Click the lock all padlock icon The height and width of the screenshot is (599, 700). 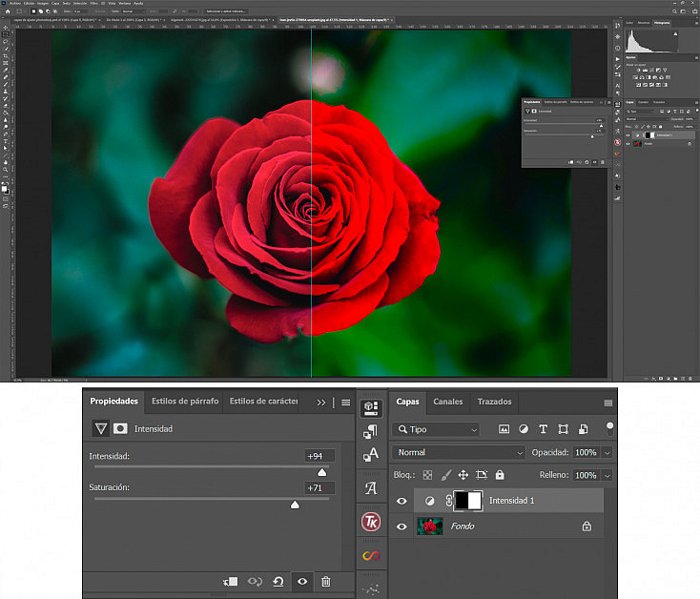click(500, 475)
